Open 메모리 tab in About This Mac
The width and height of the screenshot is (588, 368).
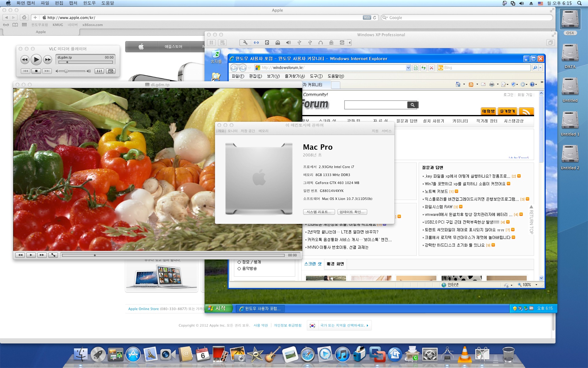pyautogui.click(x=263, y=131)
